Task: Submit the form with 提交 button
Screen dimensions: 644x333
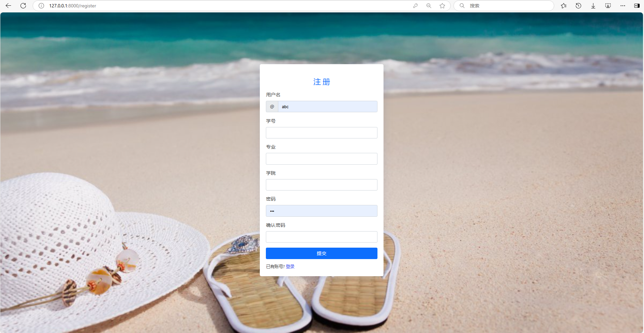Action: (x=322, y=253)
